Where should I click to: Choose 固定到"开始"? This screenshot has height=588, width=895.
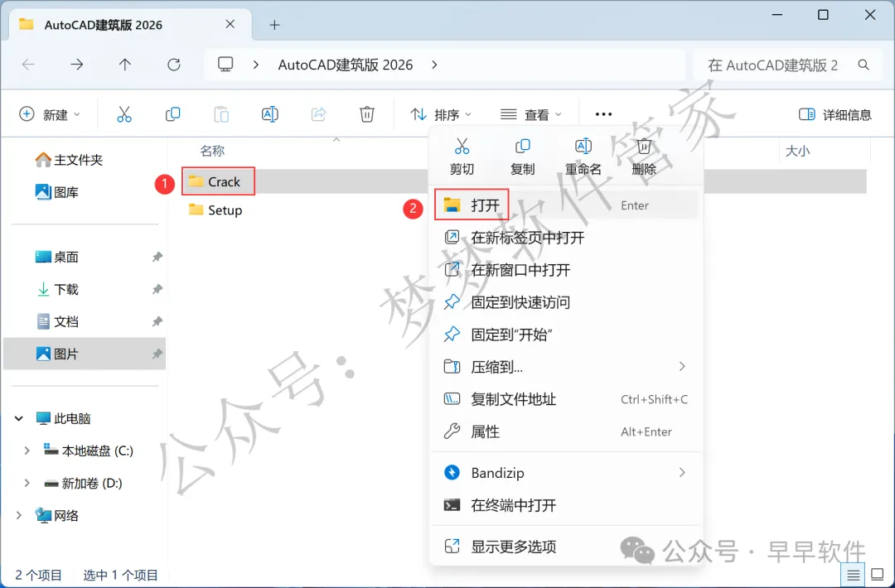566,335
